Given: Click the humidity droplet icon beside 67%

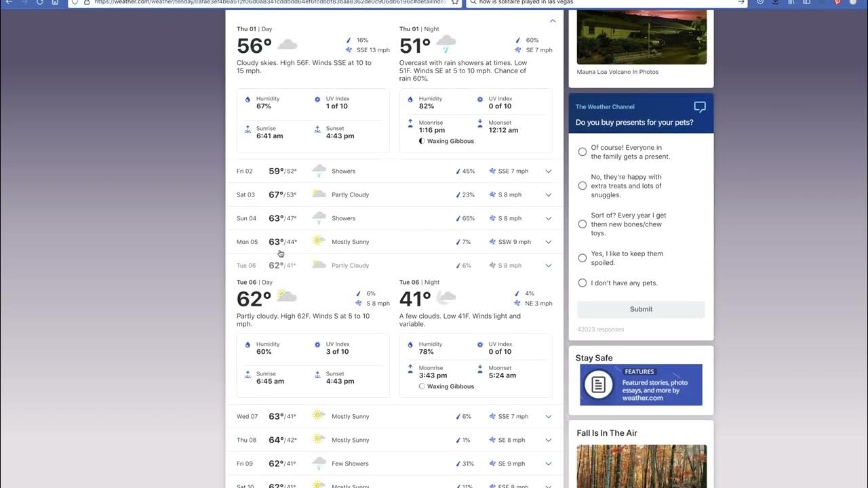Looking at the screenshot, I should tap(248, 100).
